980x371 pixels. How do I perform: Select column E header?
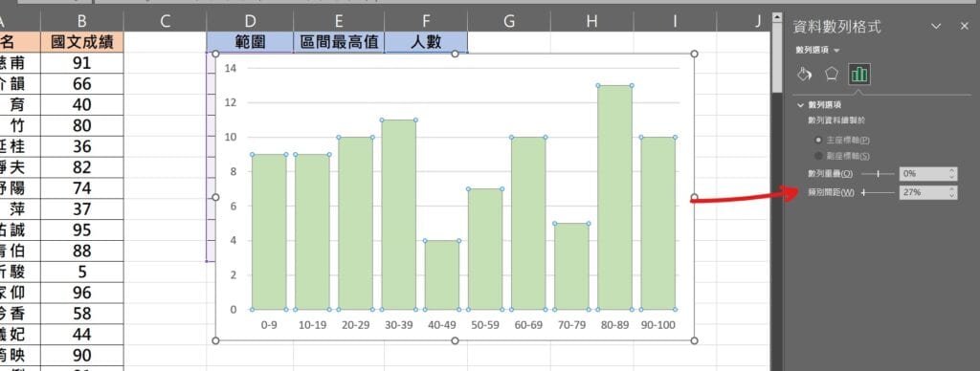click(x=339, y=22)
